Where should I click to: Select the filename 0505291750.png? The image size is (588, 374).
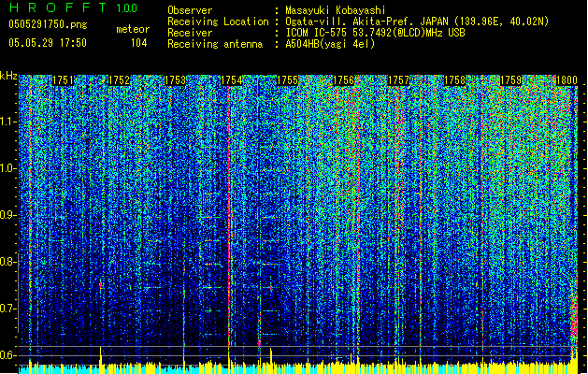[x=48, y=24]
